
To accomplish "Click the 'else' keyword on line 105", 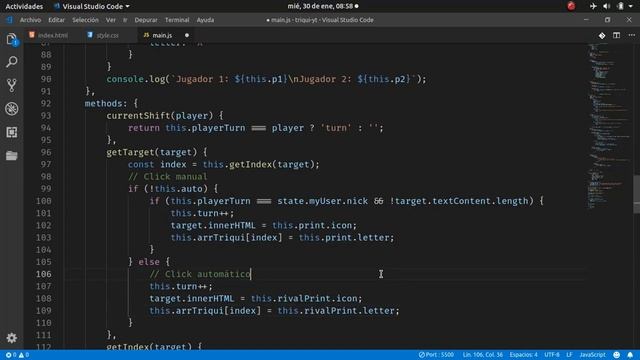I will tap(149, 262).
